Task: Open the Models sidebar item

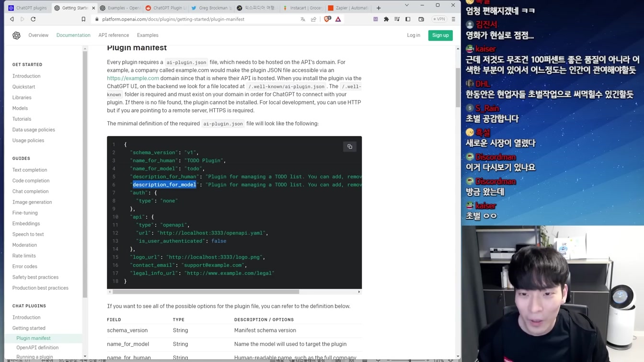Action: [20, 108]
